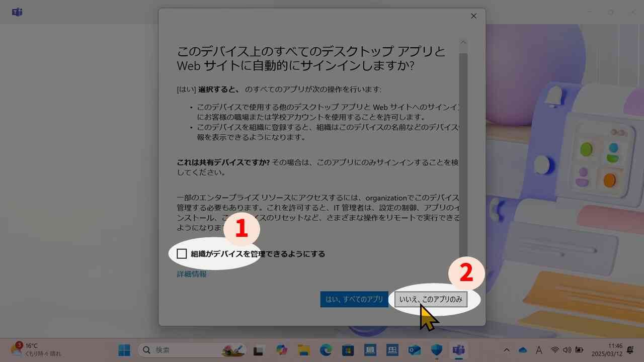The image size is (644, 362).
Task: Click the speaker icon to adjust volume
Action: [567, 350]
